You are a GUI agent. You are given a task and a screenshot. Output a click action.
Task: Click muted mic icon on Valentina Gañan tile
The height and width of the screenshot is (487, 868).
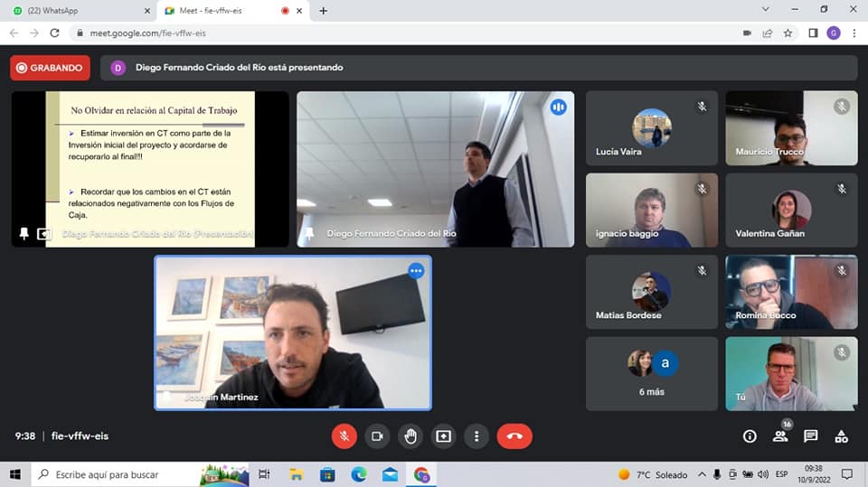(842, 189)
